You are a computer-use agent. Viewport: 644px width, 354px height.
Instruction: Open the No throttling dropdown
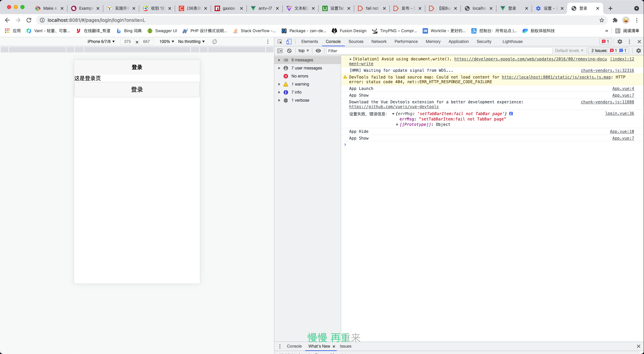click(x=191, y=42)
